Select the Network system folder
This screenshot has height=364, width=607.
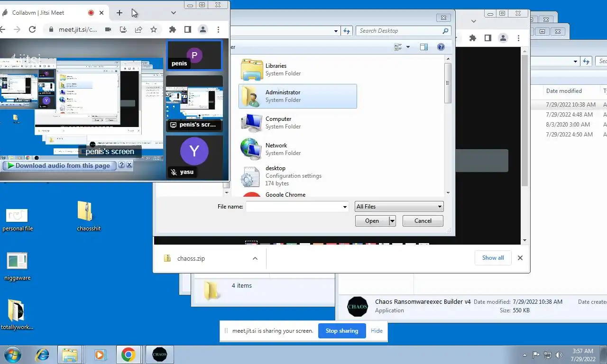click(298, 149)
